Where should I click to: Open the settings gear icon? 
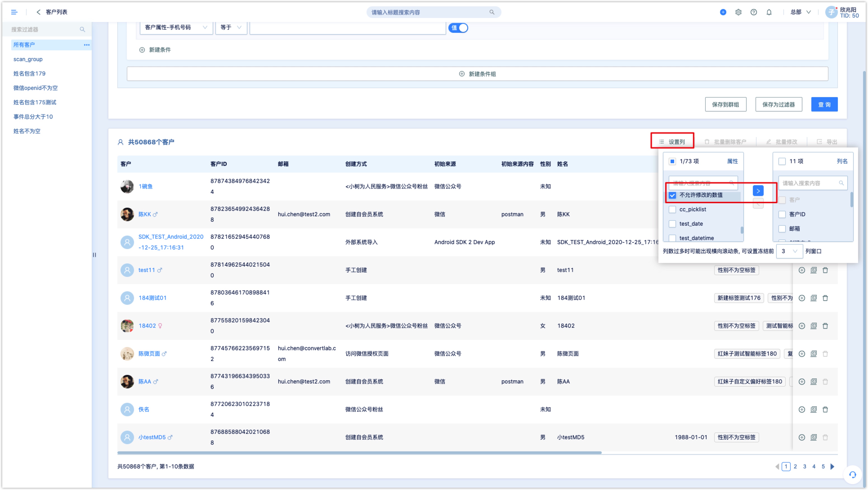738,12
